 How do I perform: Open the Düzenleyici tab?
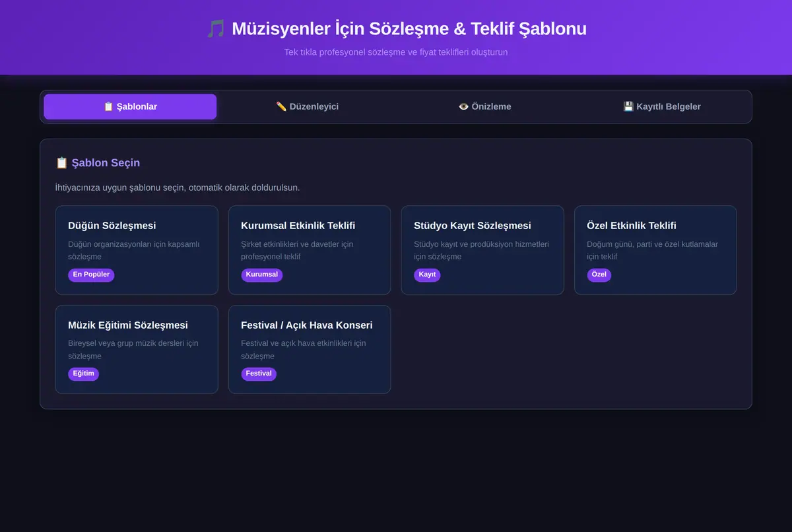307,106
